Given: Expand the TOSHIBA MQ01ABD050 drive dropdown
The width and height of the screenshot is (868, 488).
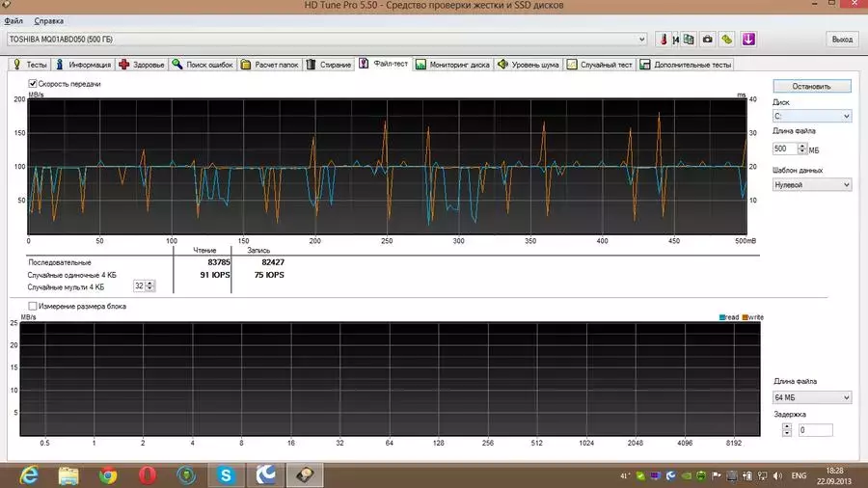Looking at the screenshot, I should pos(641,40).
